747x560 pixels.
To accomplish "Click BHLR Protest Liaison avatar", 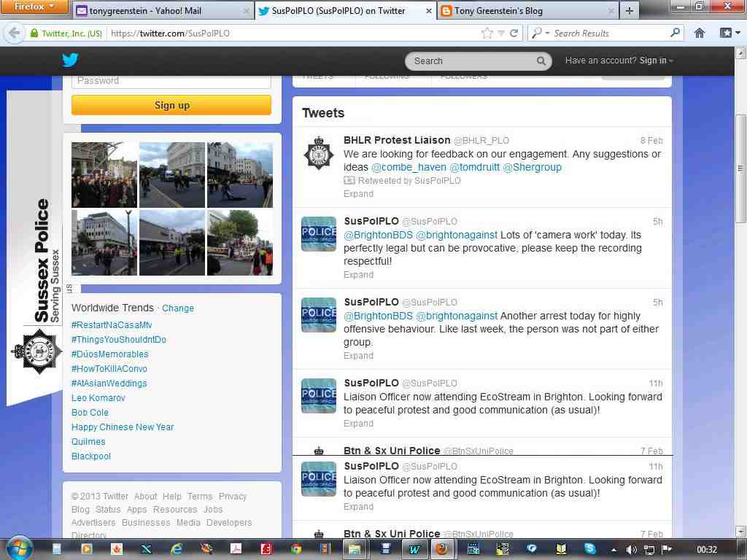I will 319,153.
